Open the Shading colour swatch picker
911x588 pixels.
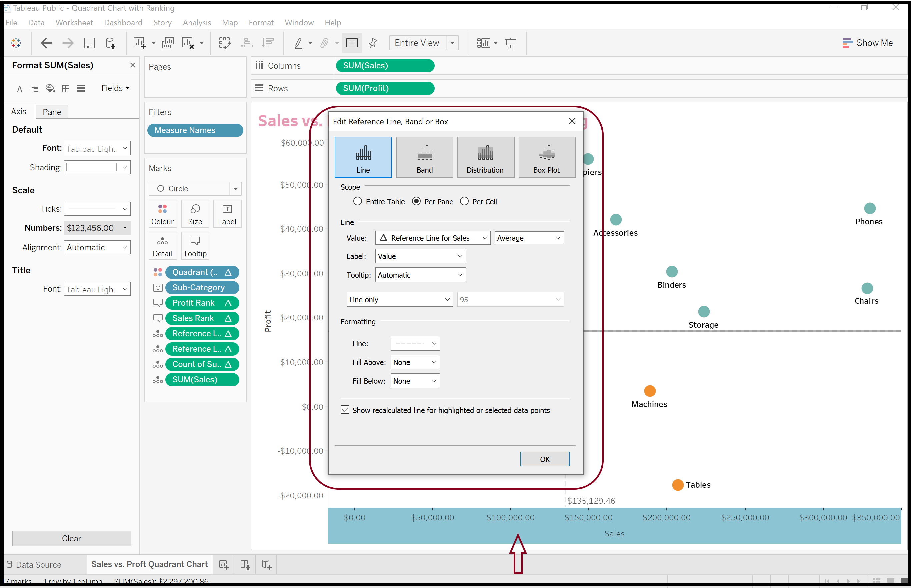97,167
